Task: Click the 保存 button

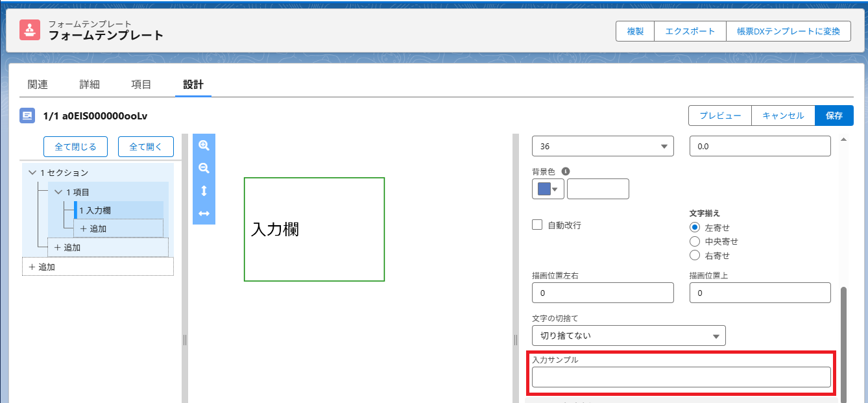Action: click(x=834, y=116)
